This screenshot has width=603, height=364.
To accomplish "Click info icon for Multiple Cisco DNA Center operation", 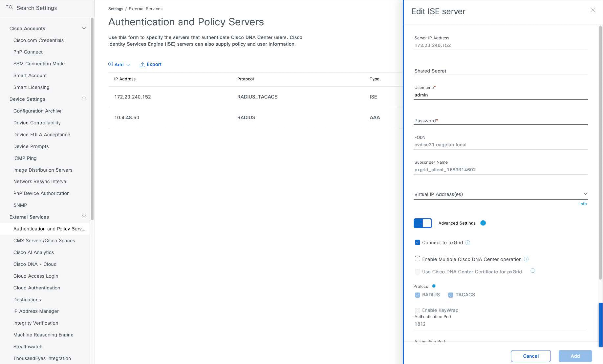I will 526,259.
